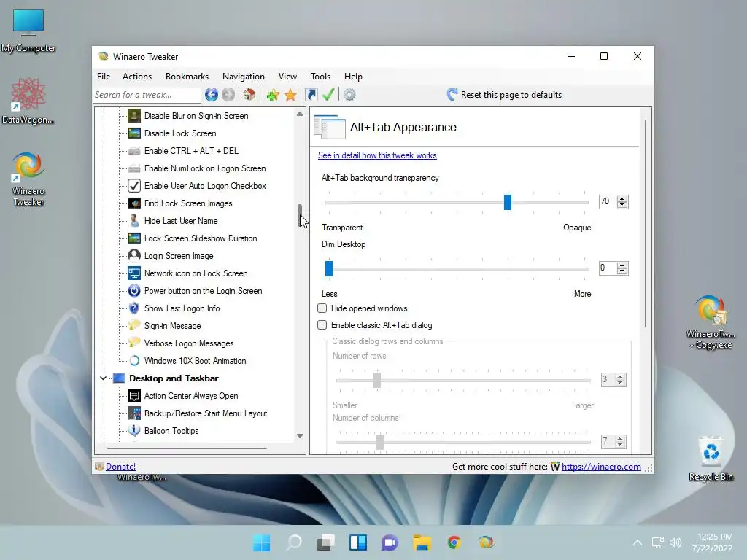Click Reset this page to defaults
Viewport: 747px width, 560px height.
click(x=511, y=95)
